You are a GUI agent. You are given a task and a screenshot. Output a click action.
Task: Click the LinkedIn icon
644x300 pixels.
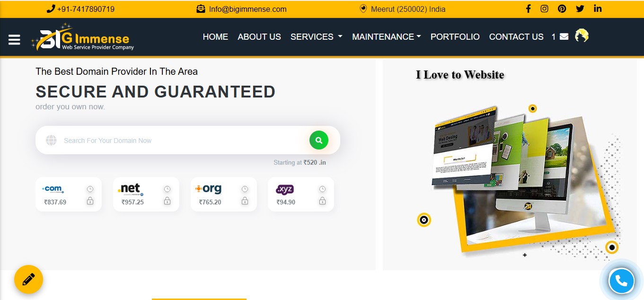(x=598, y=9)
